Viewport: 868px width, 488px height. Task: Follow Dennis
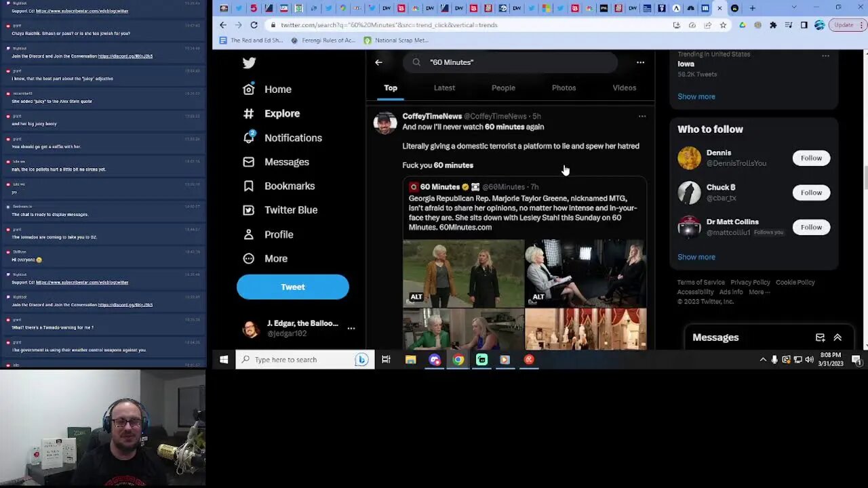click(811, 159)
